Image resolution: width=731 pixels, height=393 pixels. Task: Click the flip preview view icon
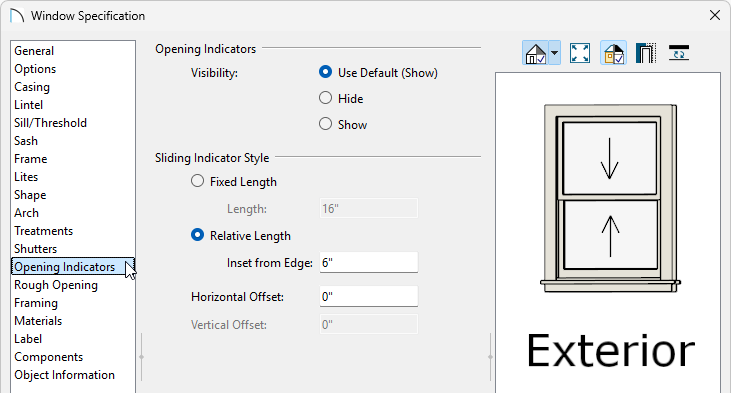(679, 53)
